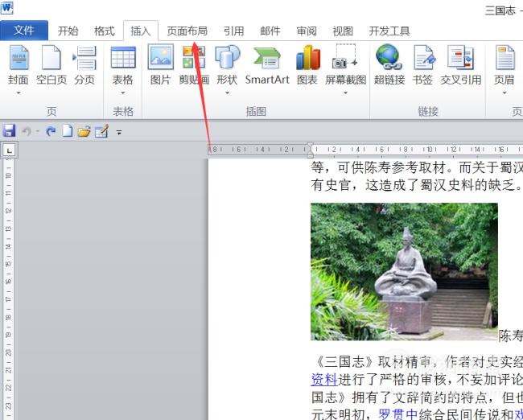Click the left indent marker below ruler
The image size is (523, 420).
click(311, 155)
